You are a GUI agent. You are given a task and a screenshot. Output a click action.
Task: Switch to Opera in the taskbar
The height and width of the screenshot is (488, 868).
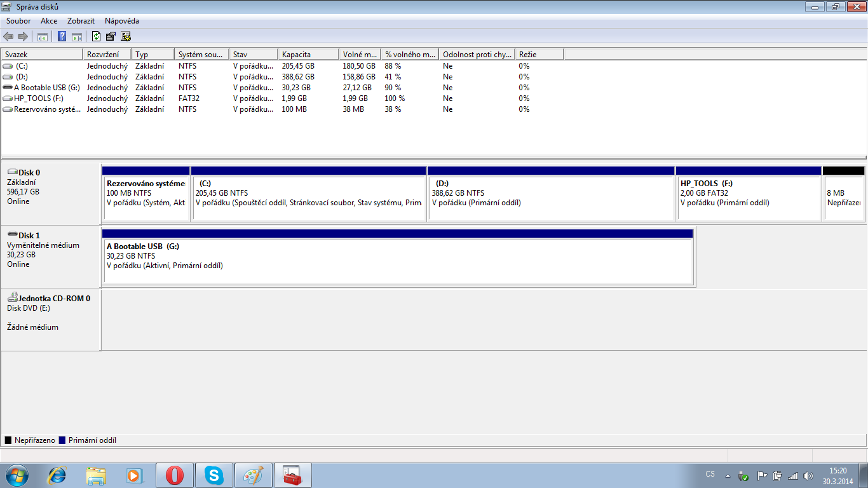(175, 475)
